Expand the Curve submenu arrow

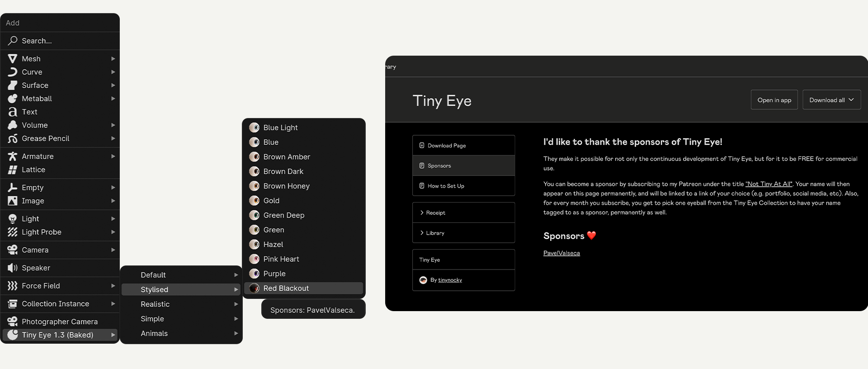point(113,72)
